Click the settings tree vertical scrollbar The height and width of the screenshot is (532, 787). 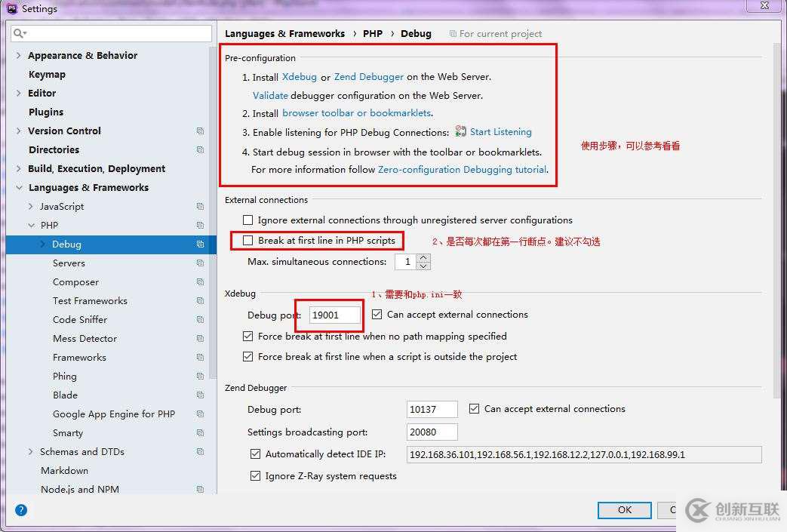pos(213,214)
